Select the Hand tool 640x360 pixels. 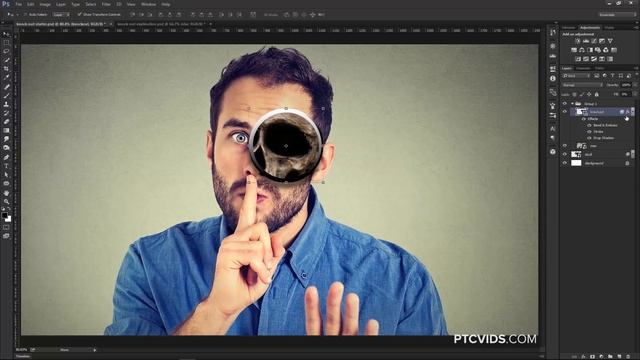click(x=6, y=192)
